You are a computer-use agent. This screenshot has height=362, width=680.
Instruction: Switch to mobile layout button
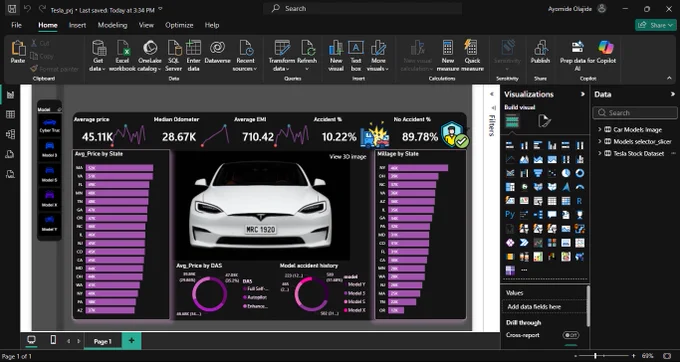(53, 340)
